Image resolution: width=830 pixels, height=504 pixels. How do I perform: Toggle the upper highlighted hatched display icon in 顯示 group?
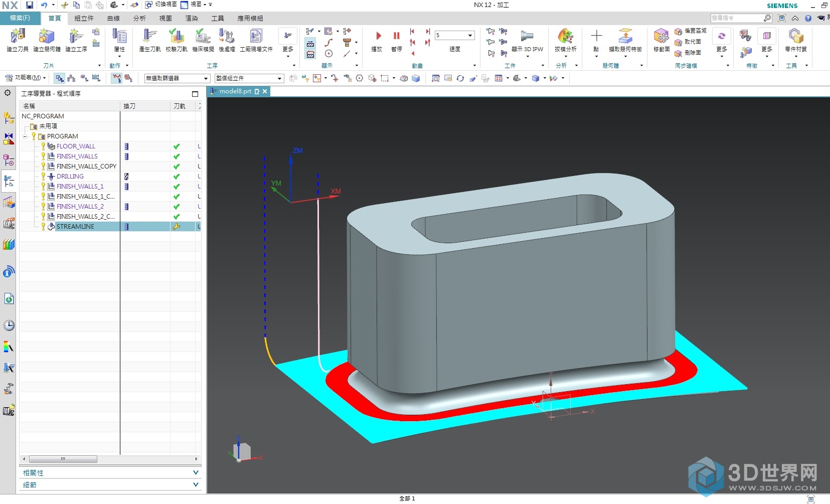tap(310, 44)
